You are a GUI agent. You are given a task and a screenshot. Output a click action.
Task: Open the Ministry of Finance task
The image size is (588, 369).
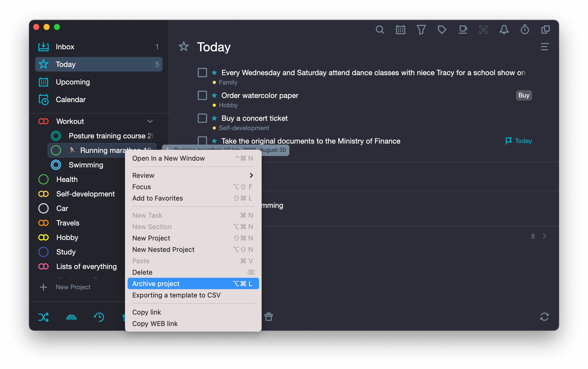311,141
